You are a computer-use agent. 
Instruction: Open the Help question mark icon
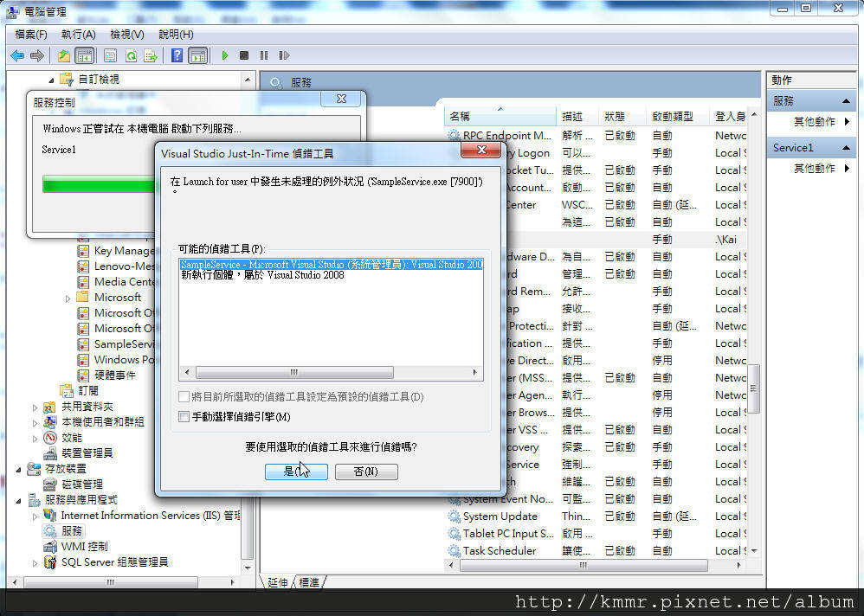tap(177, 55)
